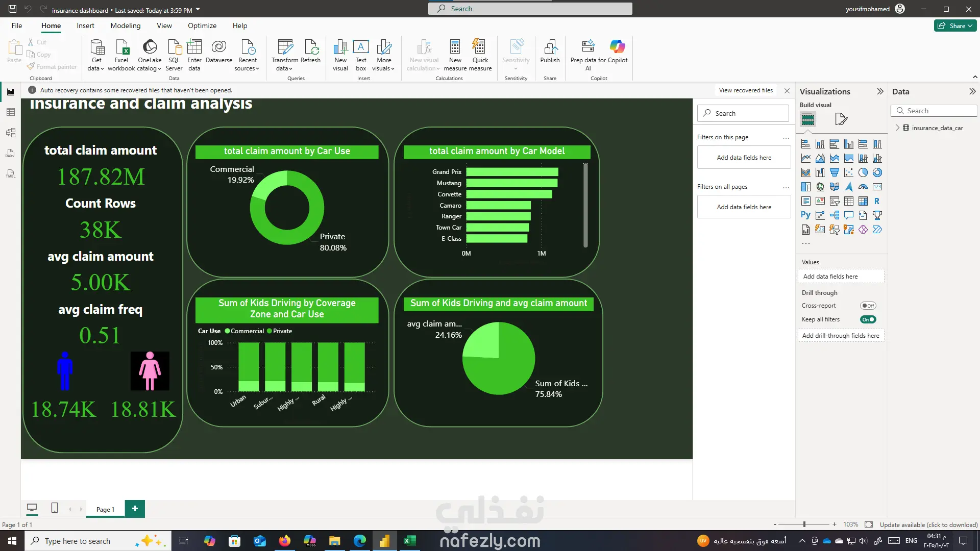
Task: Click View recovered files button
Action: [x=746, y=90]
